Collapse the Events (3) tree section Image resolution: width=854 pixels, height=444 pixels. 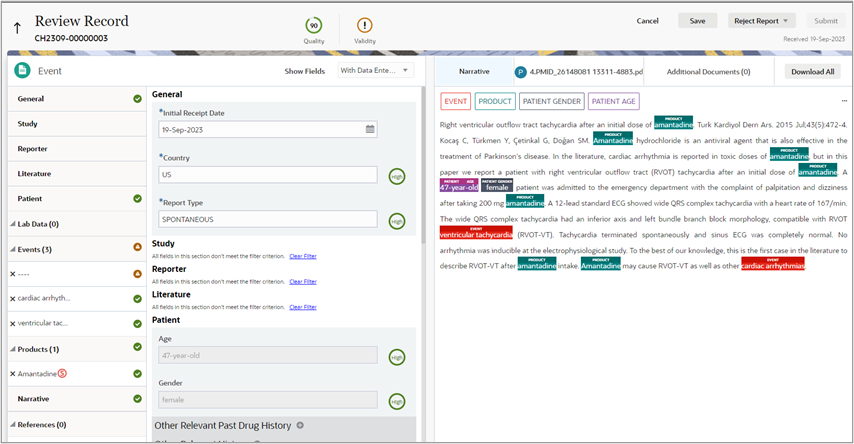(12, 249)
